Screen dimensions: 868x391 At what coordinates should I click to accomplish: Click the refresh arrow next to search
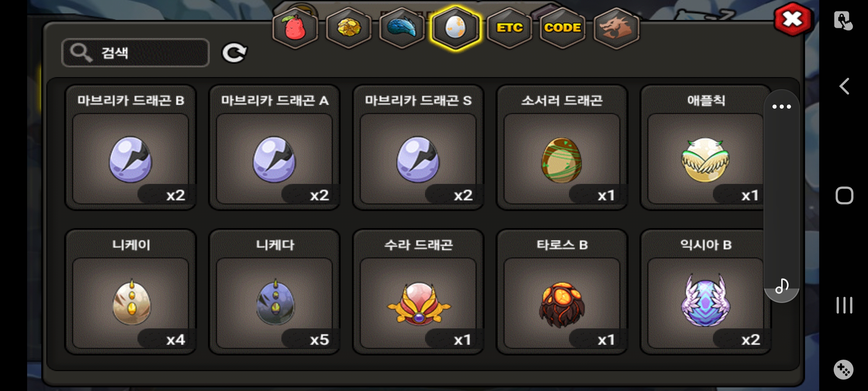pyautogui.click(x=234, y=53)
